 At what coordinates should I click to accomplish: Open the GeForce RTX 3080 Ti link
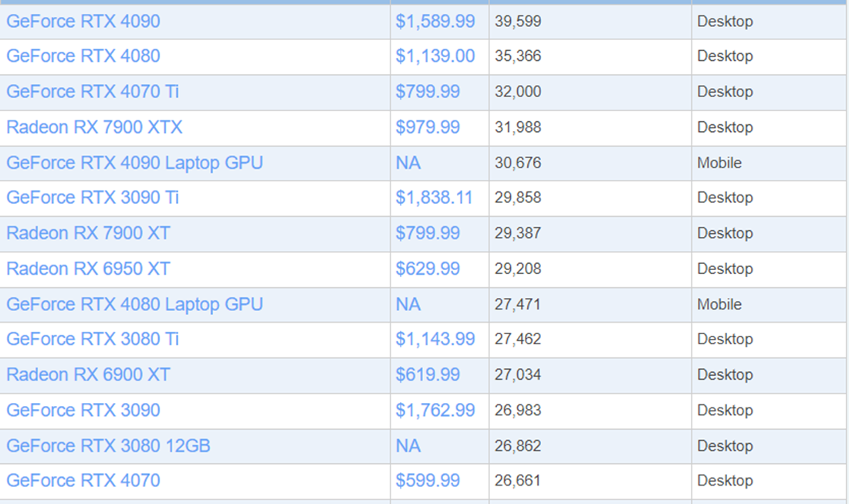point(93,339)
